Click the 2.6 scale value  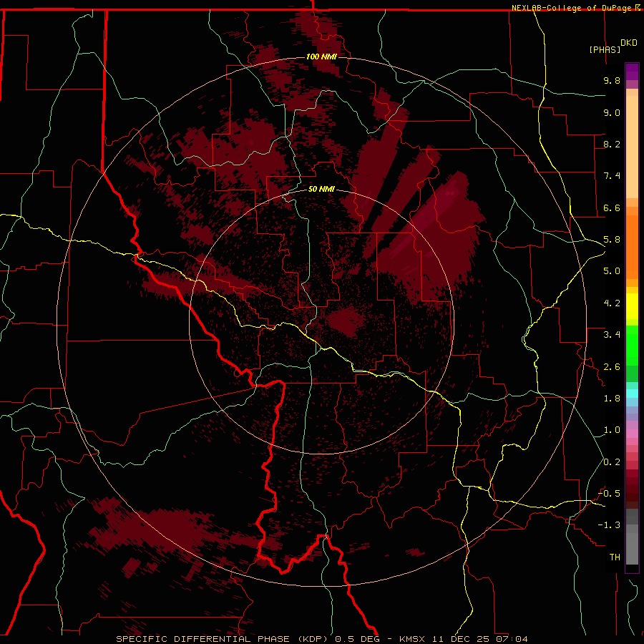click(612, 367)
